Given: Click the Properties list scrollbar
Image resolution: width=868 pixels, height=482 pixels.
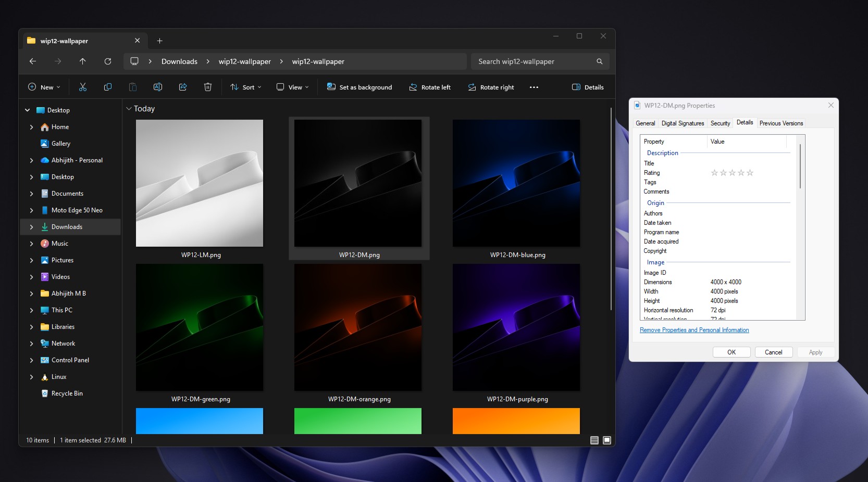Looking at the screenshot, I should [800, 167].
